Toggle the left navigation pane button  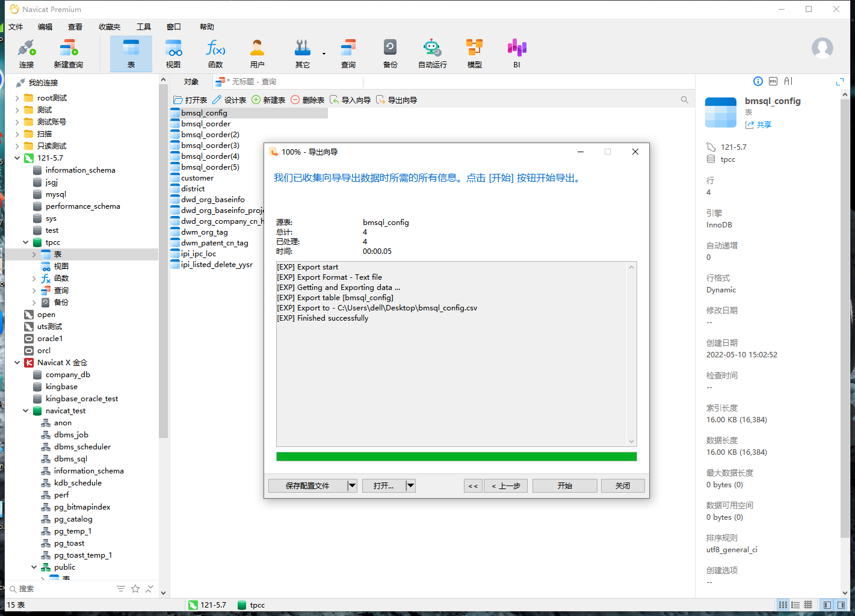point(827,605)
